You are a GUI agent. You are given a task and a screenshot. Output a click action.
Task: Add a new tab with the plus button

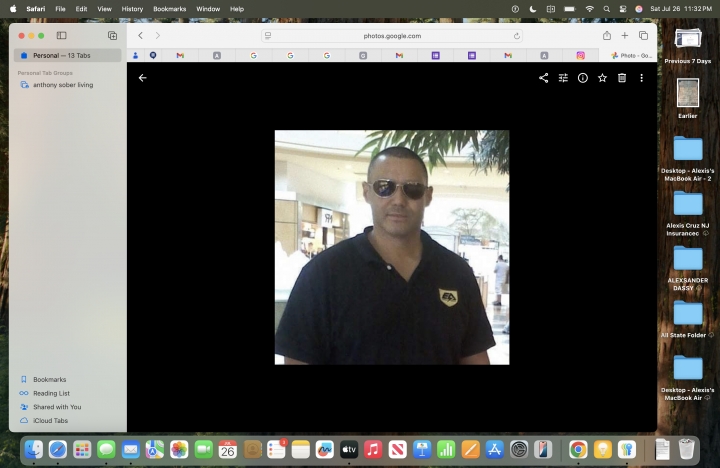(625, 35)
